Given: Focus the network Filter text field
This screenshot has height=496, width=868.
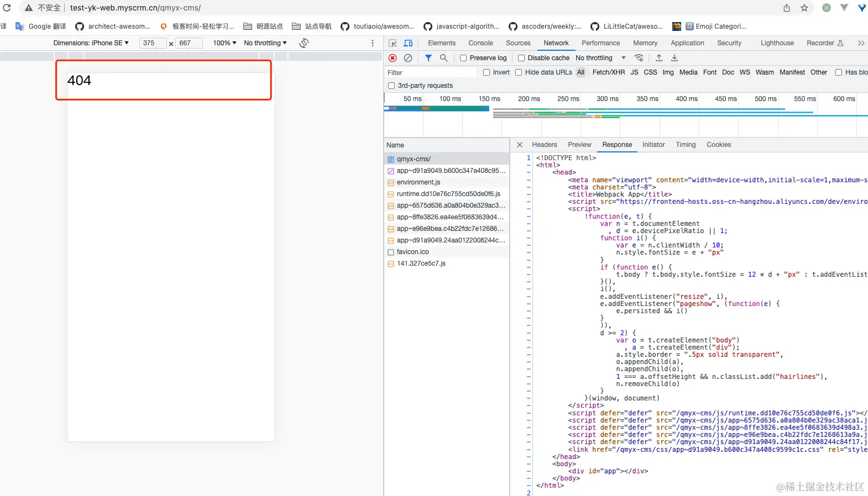Looking at the screenshot, I should (x=431, y=72).
